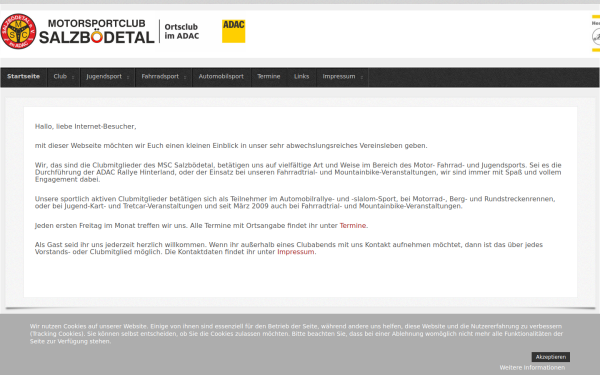Click the paragraph starting 'Wir, das sind die Clubmitglieder'
The image size is (600, 375).
pos(298,173)
